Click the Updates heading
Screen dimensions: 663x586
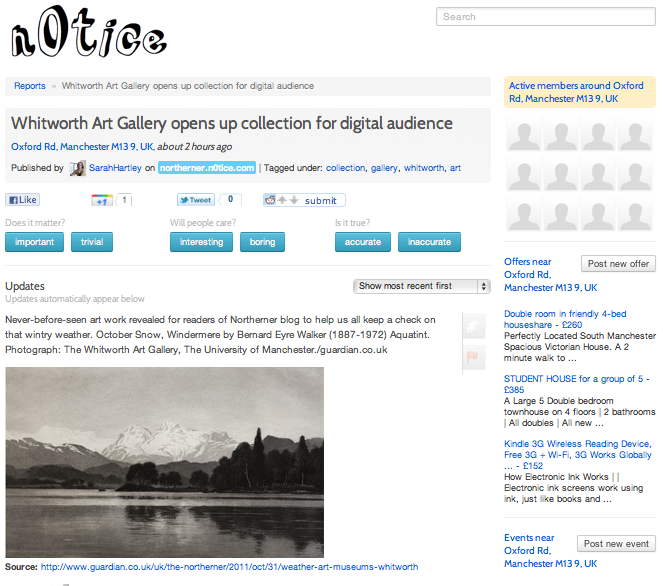[x=25, y=286]
